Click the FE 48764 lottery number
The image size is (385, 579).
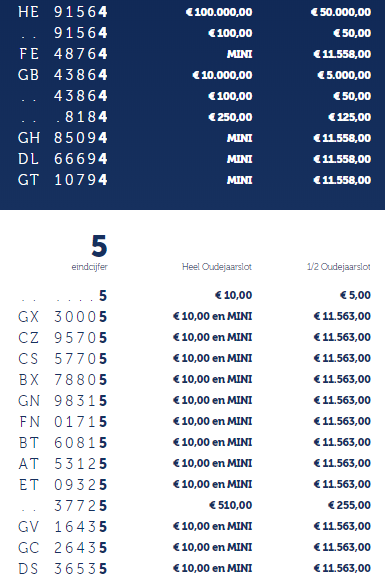[x=62, y=54]
